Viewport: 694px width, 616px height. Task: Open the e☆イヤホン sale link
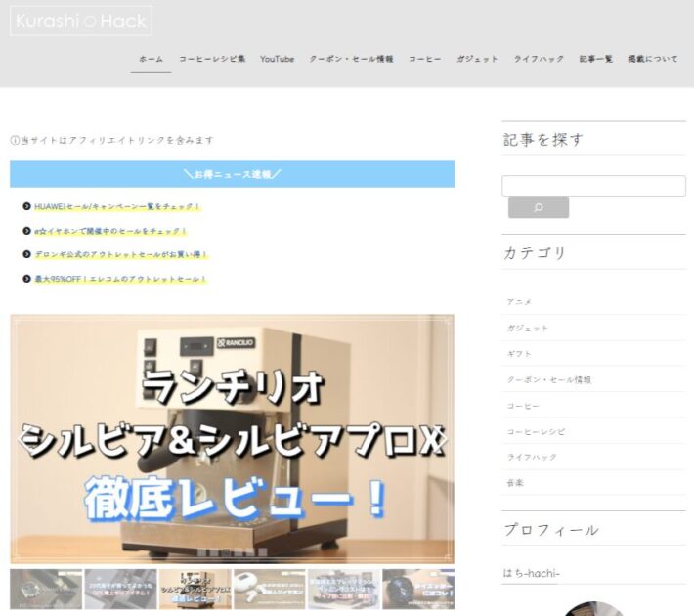[110, 231]
